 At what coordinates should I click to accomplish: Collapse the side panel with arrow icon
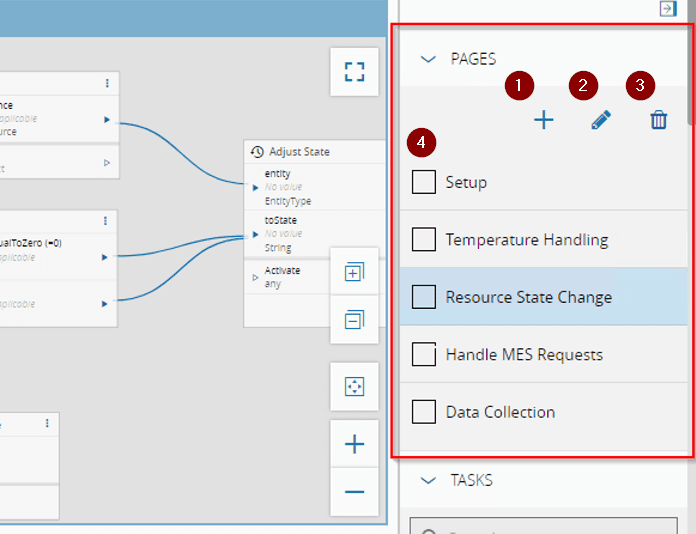(667, 8)
